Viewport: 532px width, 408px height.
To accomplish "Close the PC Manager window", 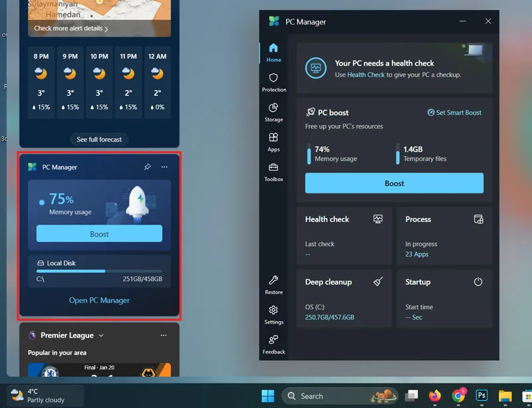I will point(488,21).
